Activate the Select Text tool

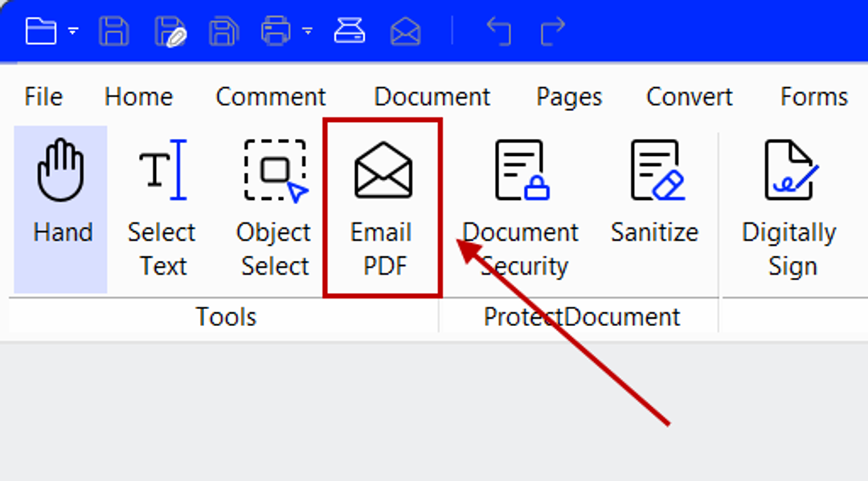pyautogui.click(x=162, y=209)
